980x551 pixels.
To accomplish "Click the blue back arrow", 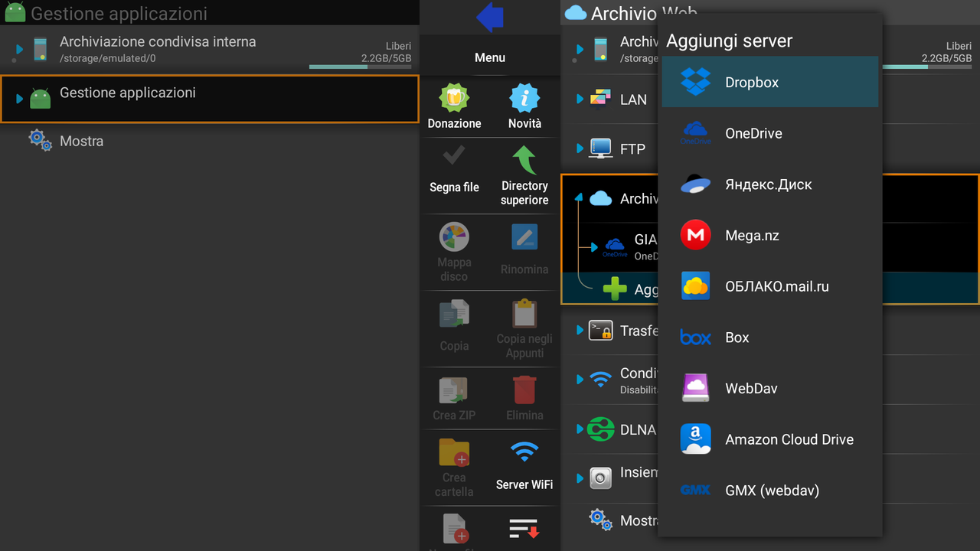I will (x=490, y=17).
